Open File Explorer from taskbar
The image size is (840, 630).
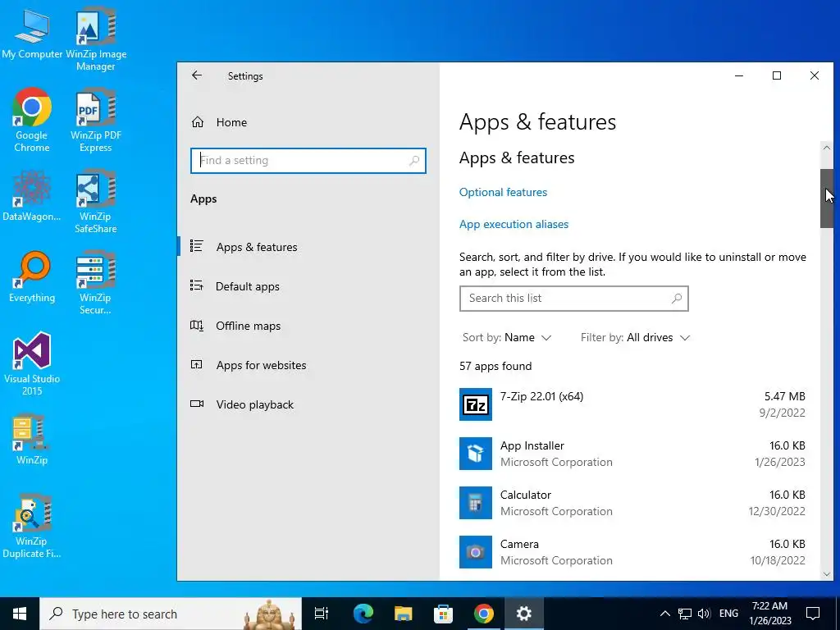(403, 614)
